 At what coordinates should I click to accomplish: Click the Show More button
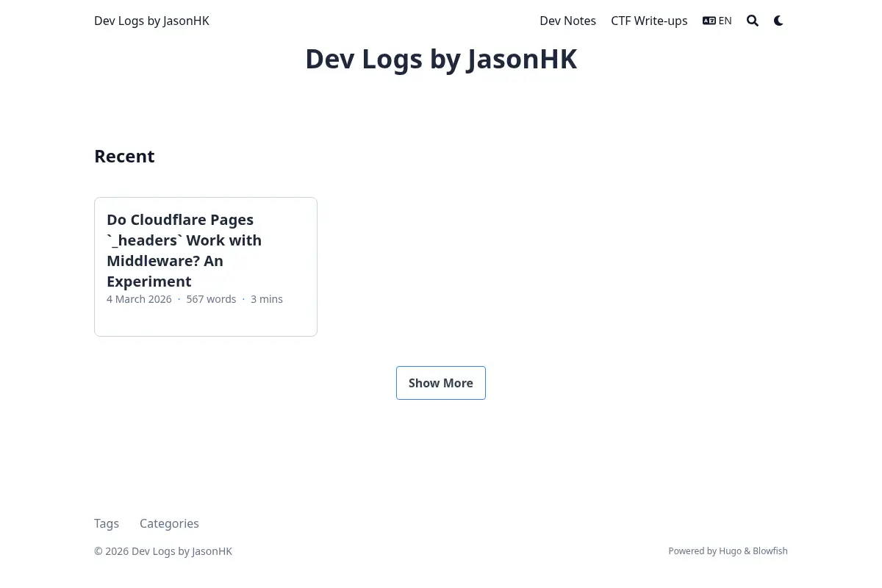[x=441, y=383]
